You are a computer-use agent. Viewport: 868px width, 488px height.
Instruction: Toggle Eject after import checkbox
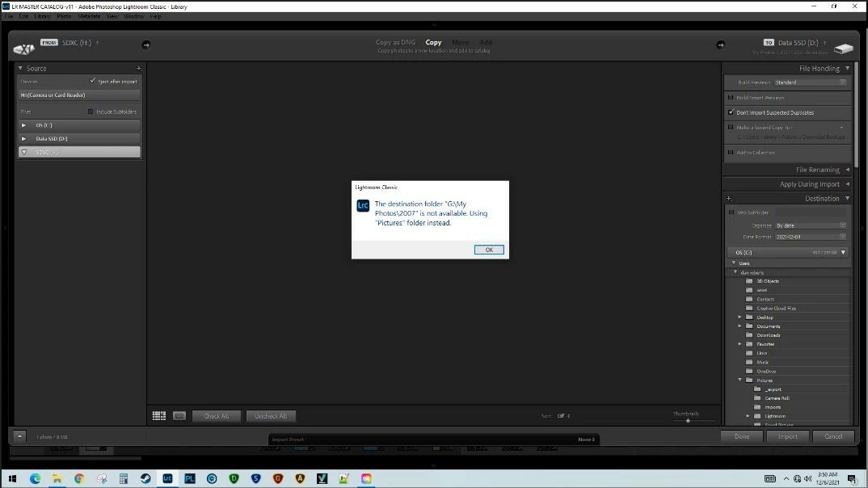[x=92, y=81]
